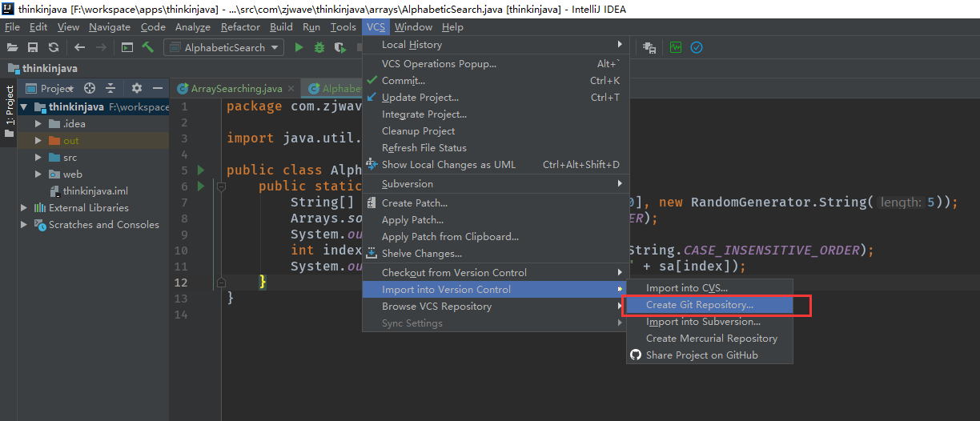Click the Collapse All icon in Project panel

point(110,88)
